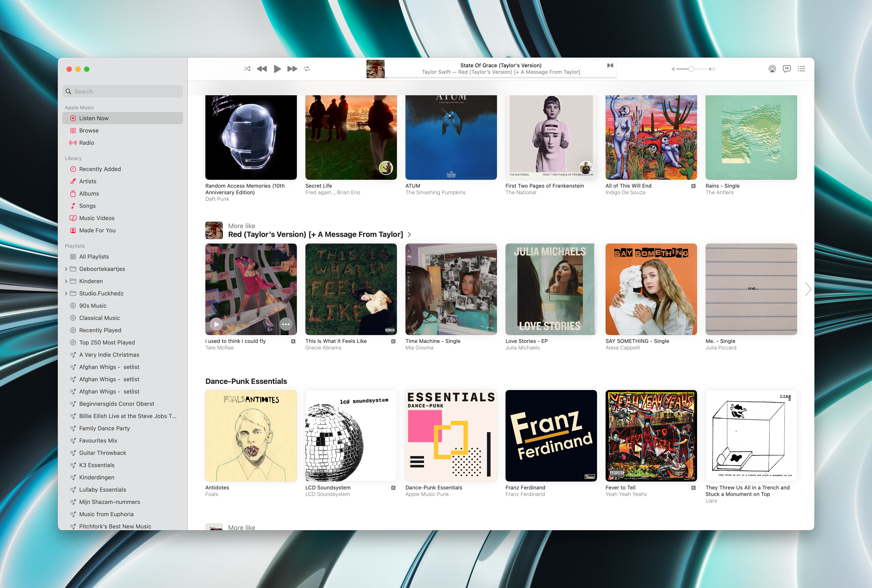The height and width of the screenshot is (588, 872).
Task: Skip to the next track
Action: [x=292, y=69]
